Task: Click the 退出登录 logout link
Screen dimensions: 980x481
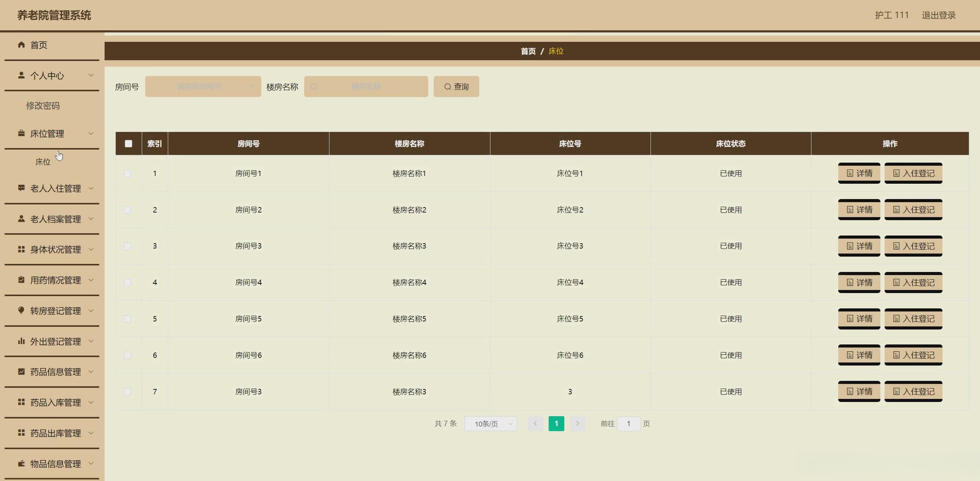Action: [938, 15]
